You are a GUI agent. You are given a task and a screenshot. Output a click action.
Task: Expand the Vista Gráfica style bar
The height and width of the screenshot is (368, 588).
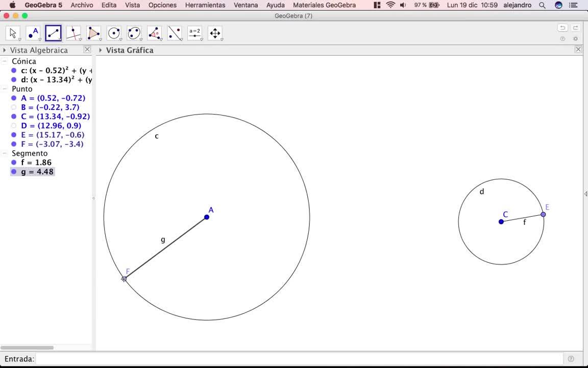101,50
